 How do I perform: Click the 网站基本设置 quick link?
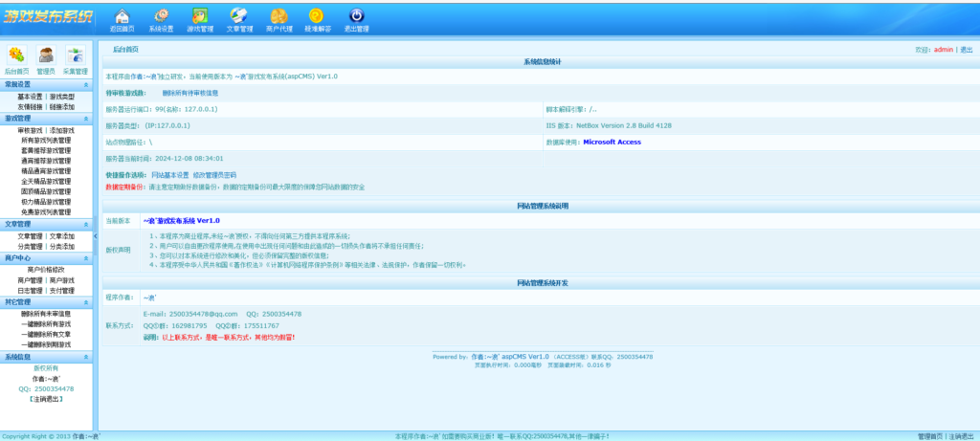coord(170,175)
